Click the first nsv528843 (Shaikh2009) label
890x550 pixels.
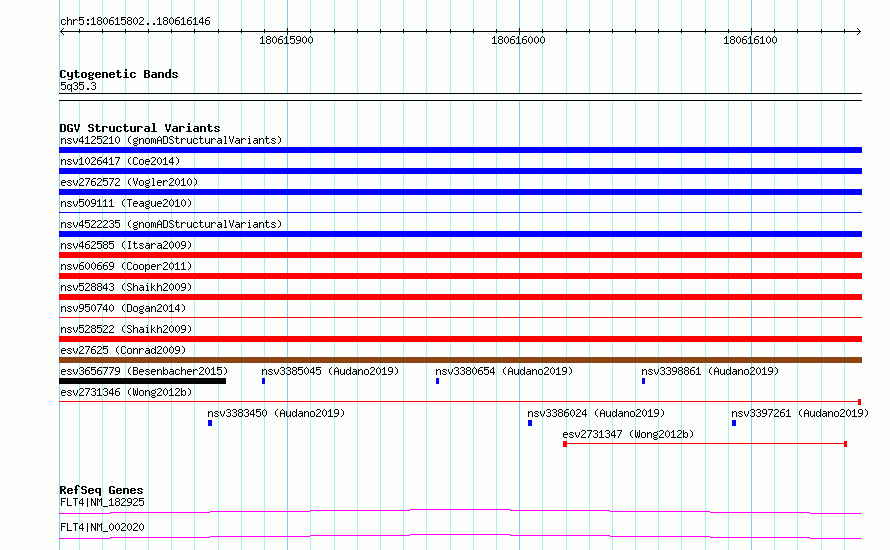(x=126, y=287)
